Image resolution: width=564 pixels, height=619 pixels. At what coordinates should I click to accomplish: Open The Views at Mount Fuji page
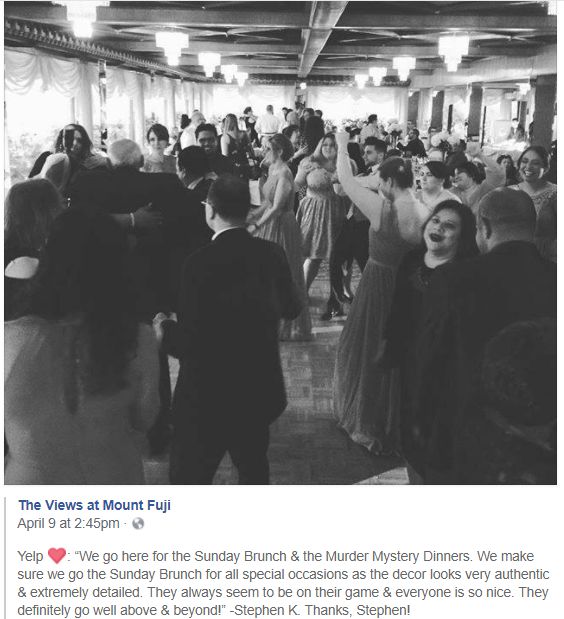click(94, 505)
